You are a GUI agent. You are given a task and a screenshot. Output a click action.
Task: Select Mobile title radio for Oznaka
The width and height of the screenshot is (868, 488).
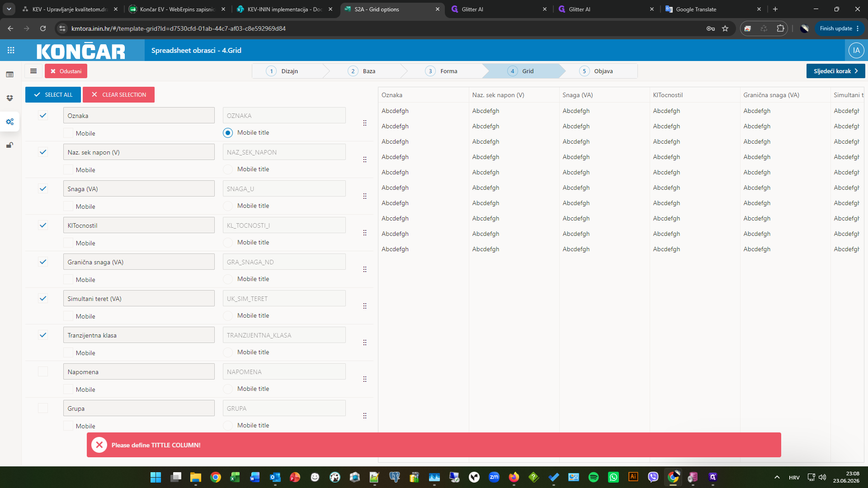coord(228,132)
